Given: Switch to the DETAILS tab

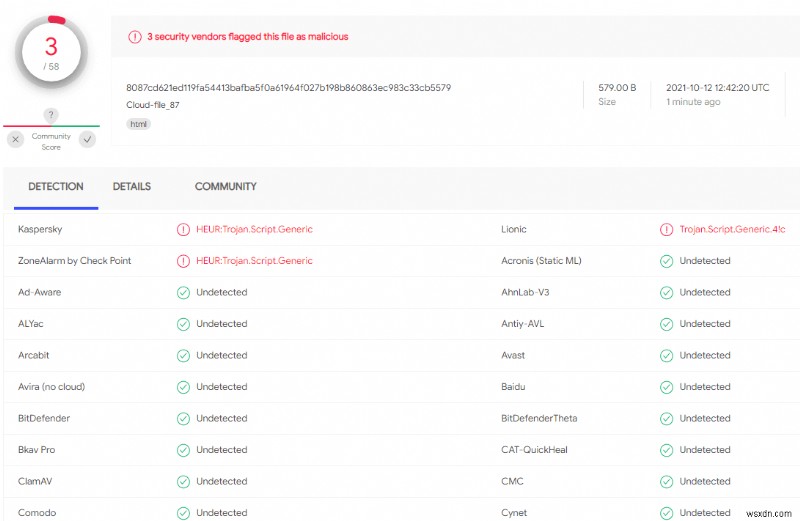Looking at the screenshot, I should coord(132,187).
